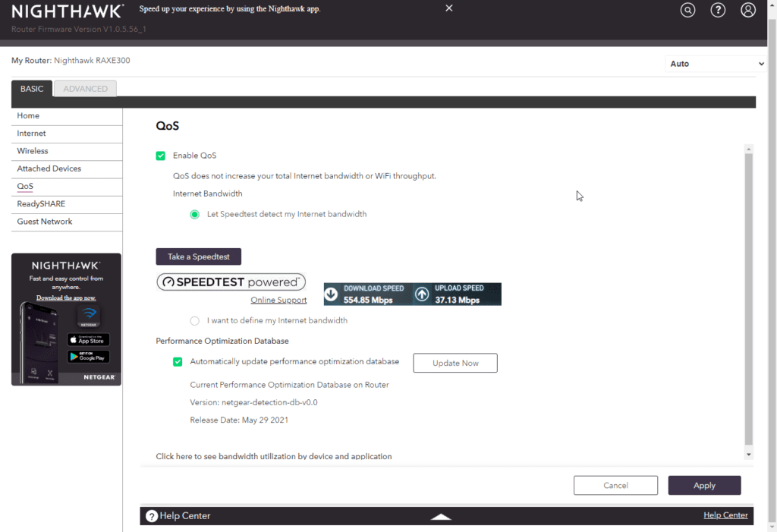Open Attached Devices in sidebar
This screenshot has height=532, width=777.
click(49, 168)
